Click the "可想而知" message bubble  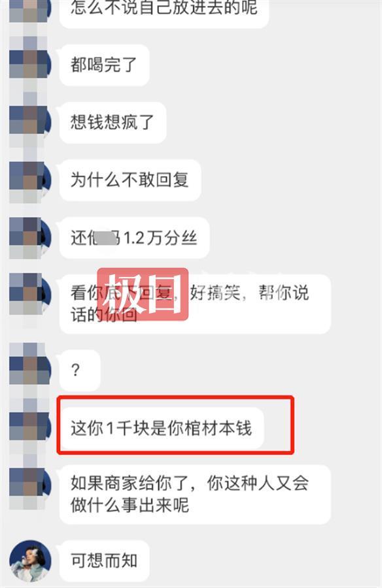coord(105,561)
